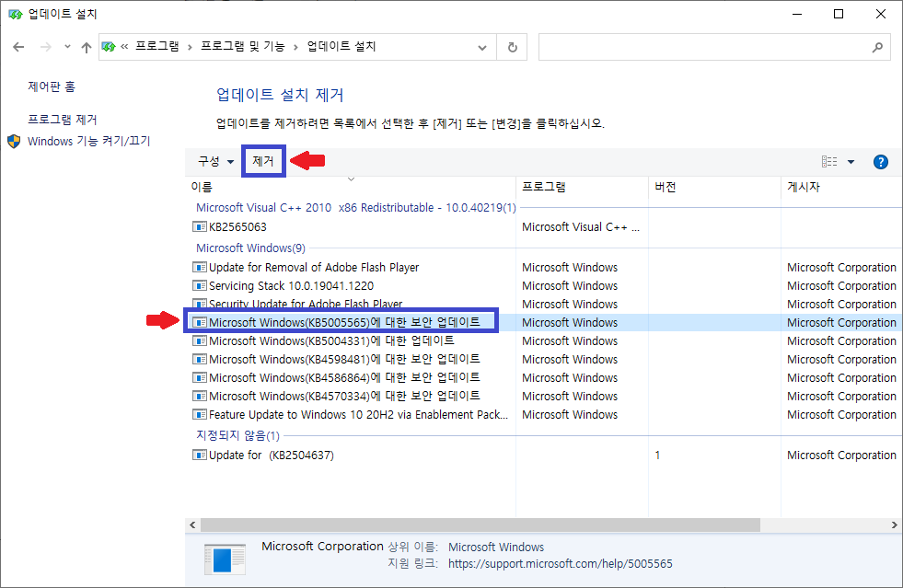Click version value 1 for KB2504637
903x588 pixels.
coord(657,455)
